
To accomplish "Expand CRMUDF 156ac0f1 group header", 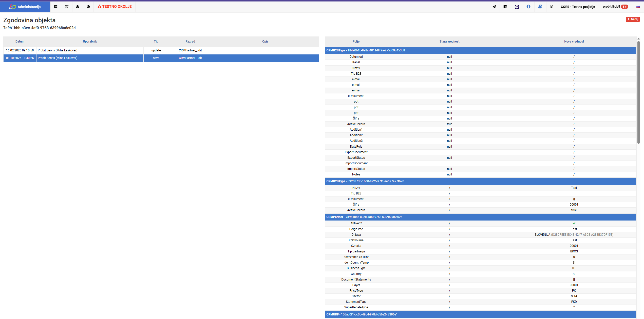I will coord(481,314).
